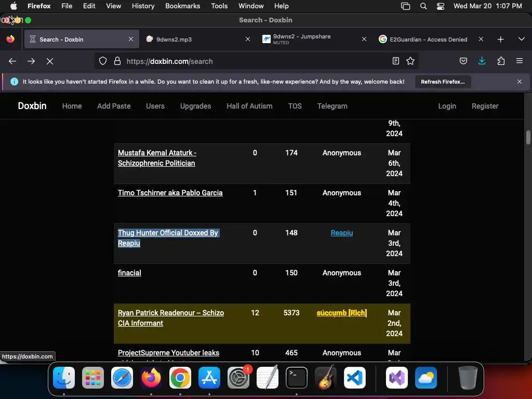This screenshot has width=532, height=399.
Task: Open the Users nav link
Action: [155, 106]
